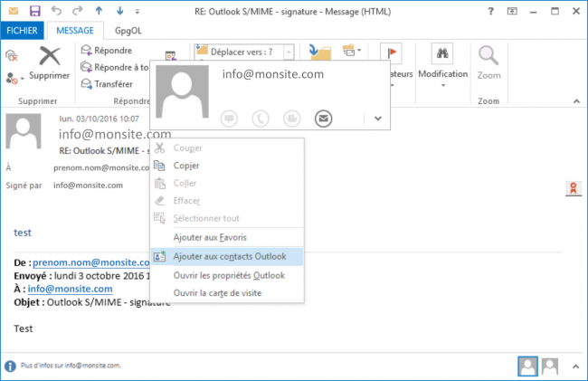Click the quick steps scroll arrow
Image resolution: width=588 pixels, height=381 pixels.
point(289,52)
